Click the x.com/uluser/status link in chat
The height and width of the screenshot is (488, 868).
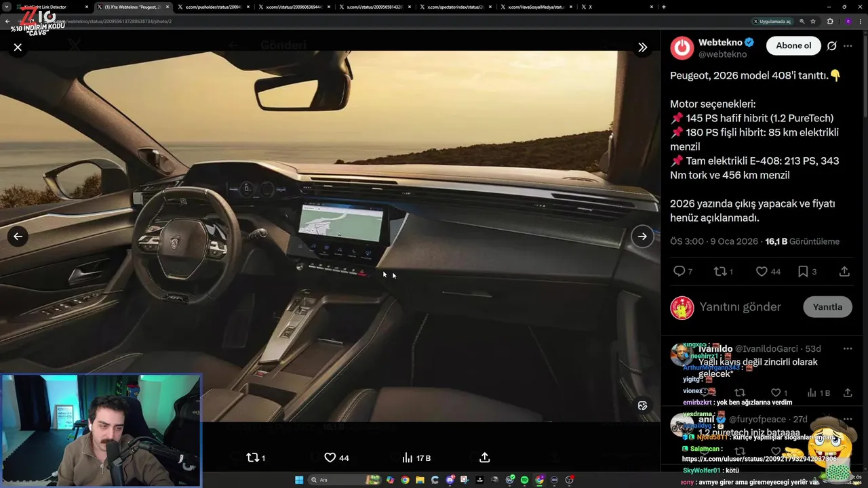click(759, 460)
